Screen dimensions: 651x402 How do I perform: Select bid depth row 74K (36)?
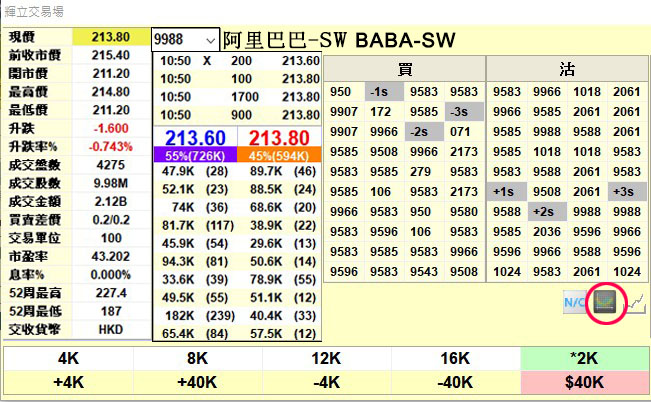tap(195, 207)
